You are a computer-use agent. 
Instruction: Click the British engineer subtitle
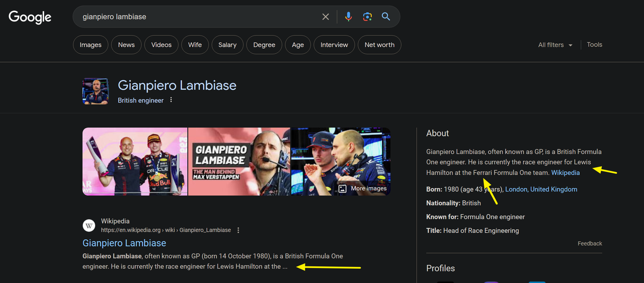coord(141,100)
